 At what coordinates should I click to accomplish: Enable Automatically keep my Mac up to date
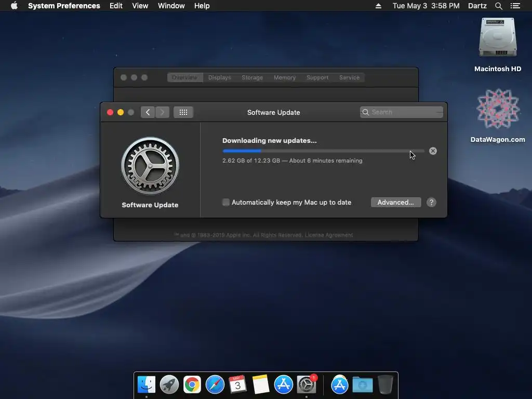[225, 202]
